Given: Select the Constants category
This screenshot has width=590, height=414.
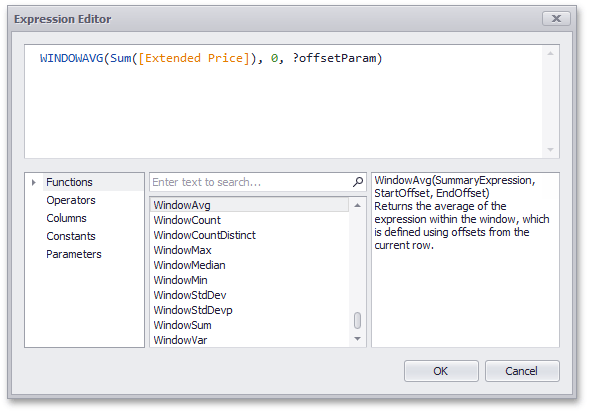Looking at the screenshot, I should point(71,236).
